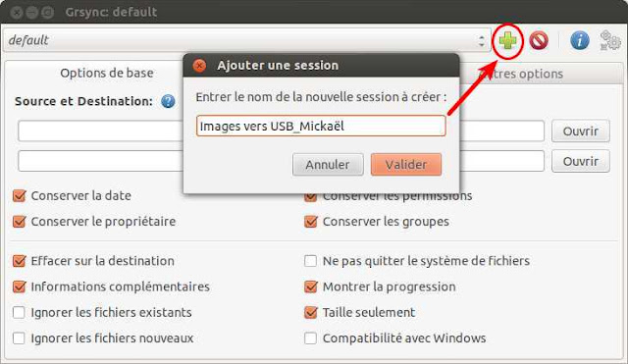Check Compatibilité avec Windows option
The image size is (628, 364).
click(310, 338)
